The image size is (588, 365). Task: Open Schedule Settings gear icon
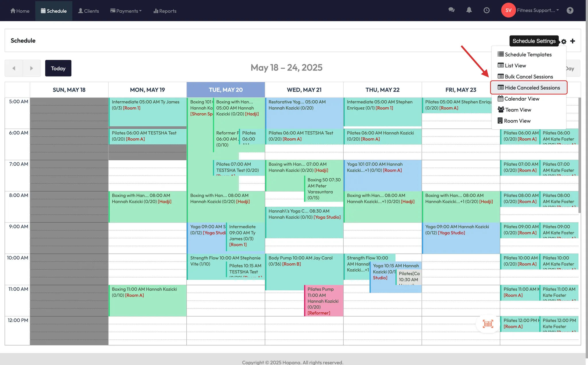(x=564, y=42)
